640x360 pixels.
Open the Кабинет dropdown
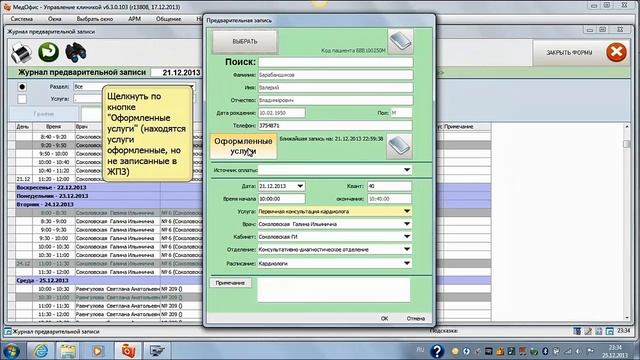click(x=407, y=237)
